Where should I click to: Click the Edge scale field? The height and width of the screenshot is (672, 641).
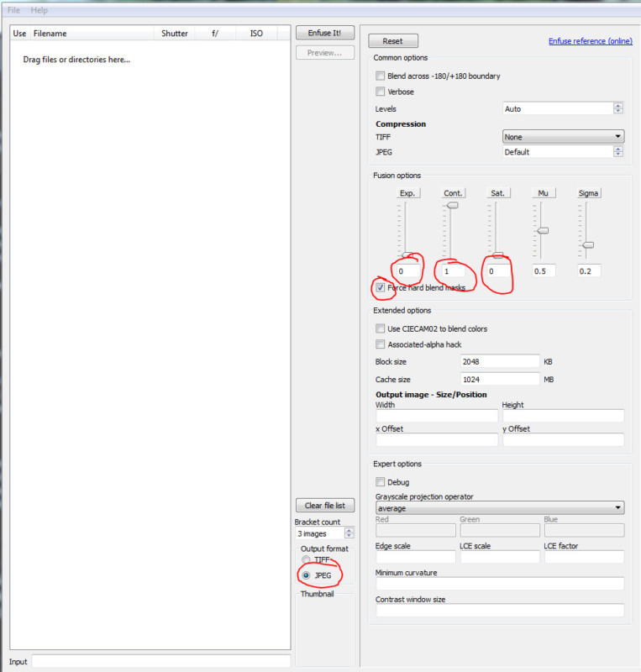coord(416,557)
